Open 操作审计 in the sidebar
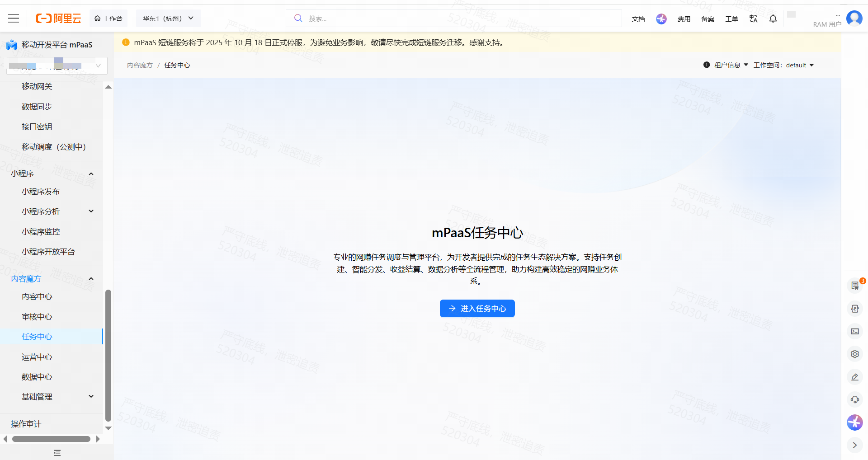Screen dimensions: 868x460 coord(26,424)
